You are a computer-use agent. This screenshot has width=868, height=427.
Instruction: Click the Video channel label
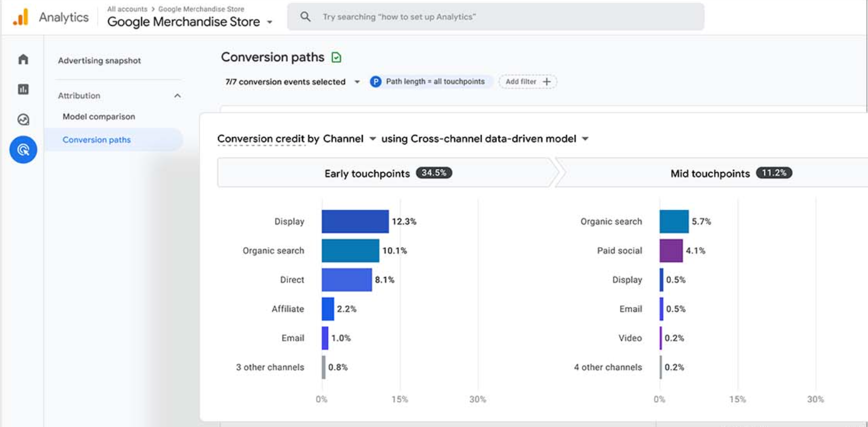630,338
